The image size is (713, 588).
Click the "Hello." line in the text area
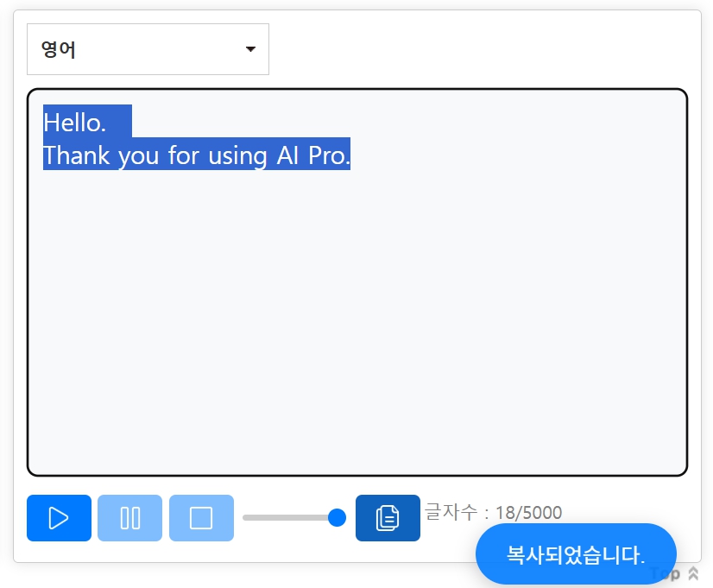(x=75, y=123)
